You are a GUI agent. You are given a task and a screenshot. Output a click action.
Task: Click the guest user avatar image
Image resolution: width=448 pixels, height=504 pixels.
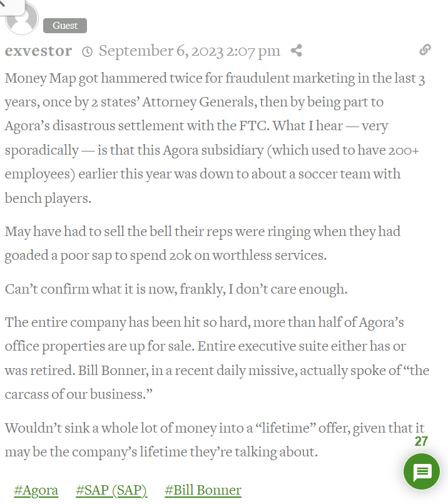click(21, 19)
